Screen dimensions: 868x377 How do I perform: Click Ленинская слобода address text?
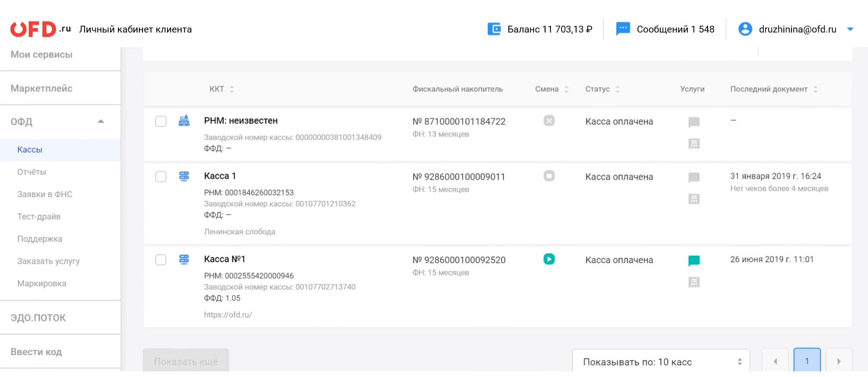[240, 232]
